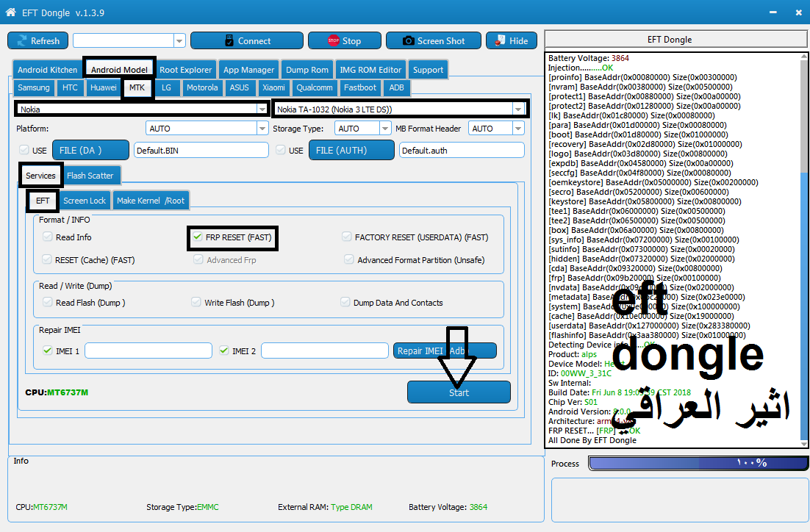This screenshot has width=810, height=532.
Task: Open the Screen Lock sub-tab
Action: click(85, 201)
